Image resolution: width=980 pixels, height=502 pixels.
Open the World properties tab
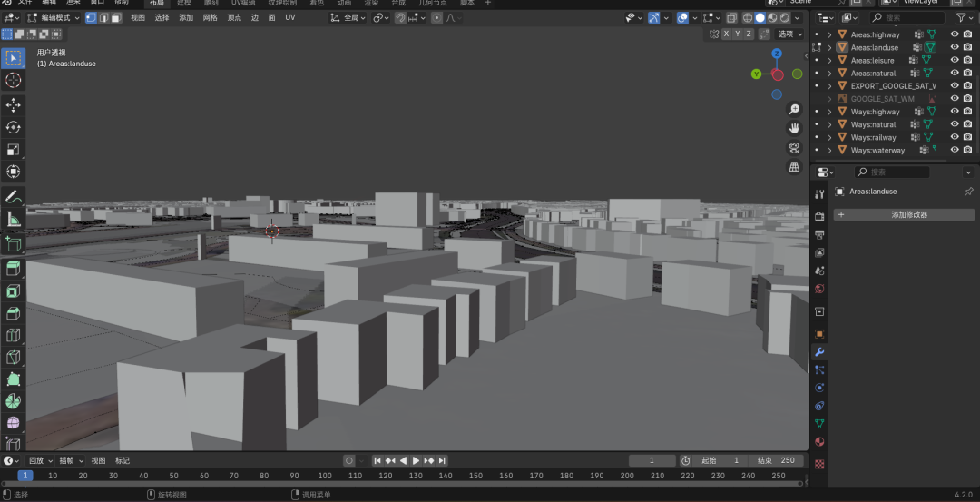[820, 289]
